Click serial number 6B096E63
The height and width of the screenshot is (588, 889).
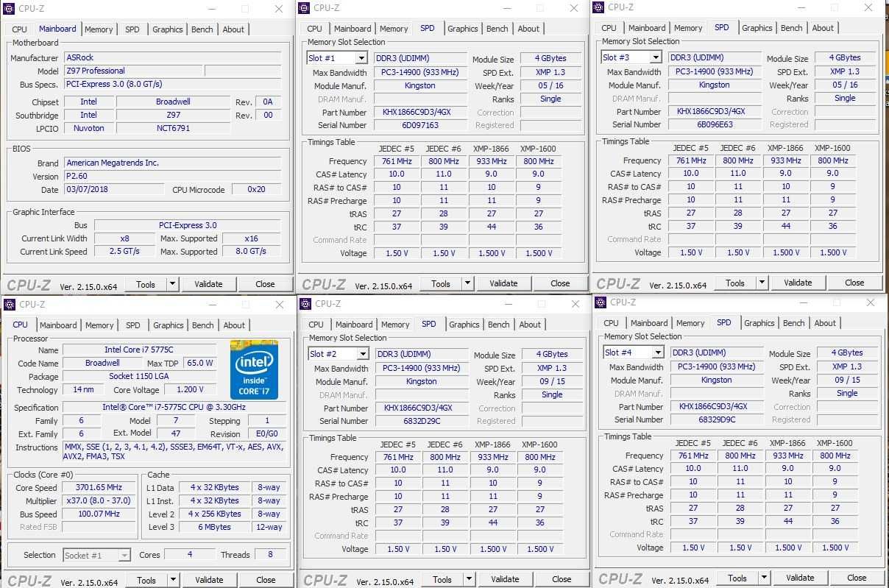(x=715, y=125)
